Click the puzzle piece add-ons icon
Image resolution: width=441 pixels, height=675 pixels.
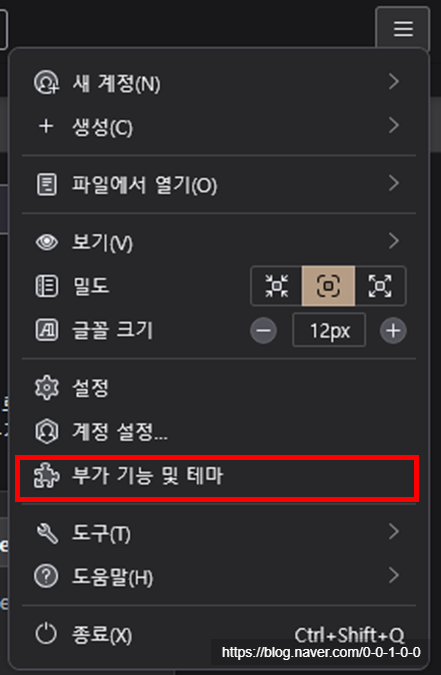tap(47, 476)
